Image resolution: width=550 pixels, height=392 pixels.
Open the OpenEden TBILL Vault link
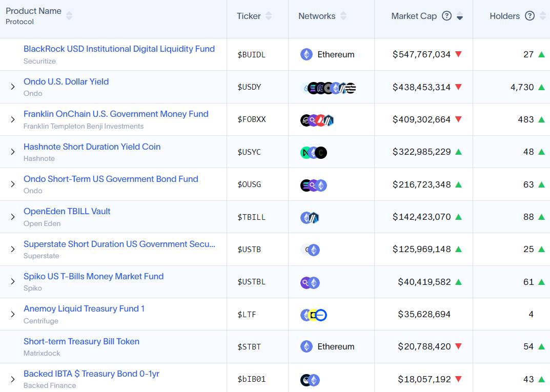click(67, 211)
